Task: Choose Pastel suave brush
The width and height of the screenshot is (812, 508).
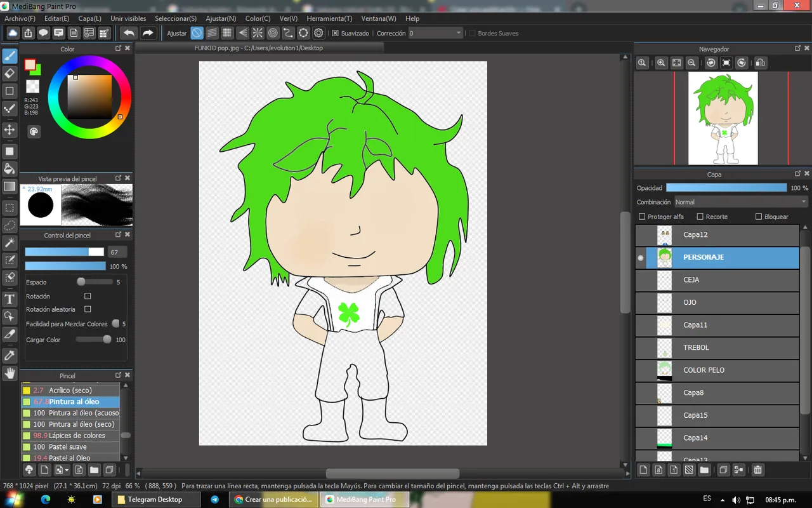Action: point(70,447)
